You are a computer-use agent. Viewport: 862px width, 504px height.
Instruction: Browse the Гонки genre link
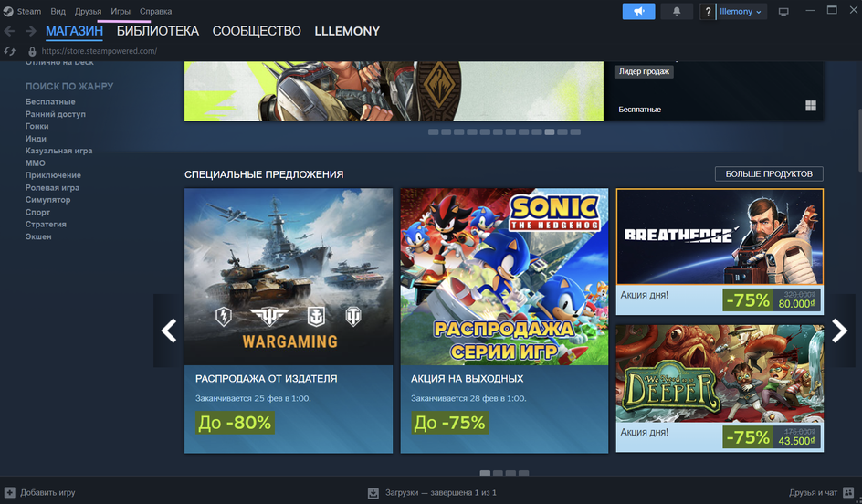point(37,126)
